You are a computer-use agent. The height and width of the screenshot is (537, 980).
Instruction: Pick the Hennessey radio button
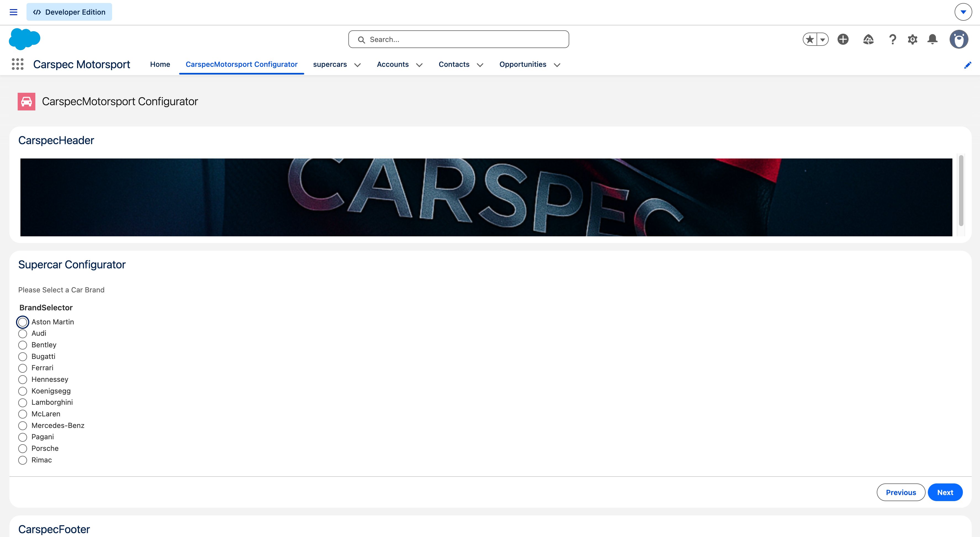tap(23, 379)
